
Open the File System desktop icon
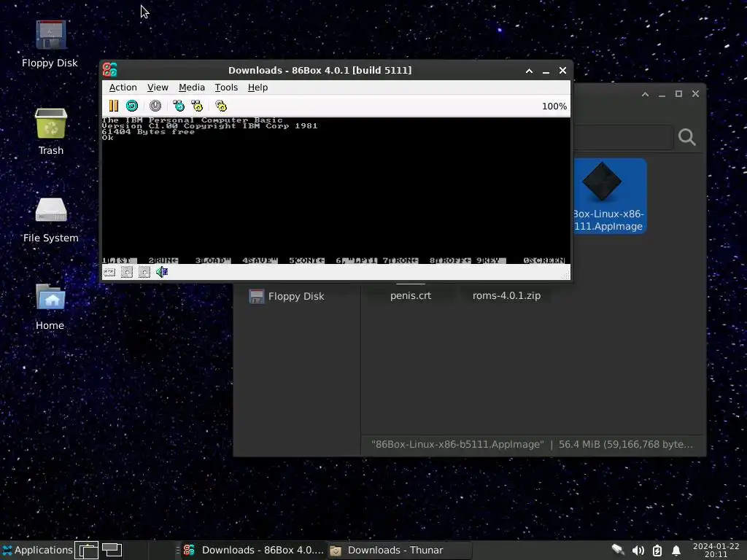(50, 219)
